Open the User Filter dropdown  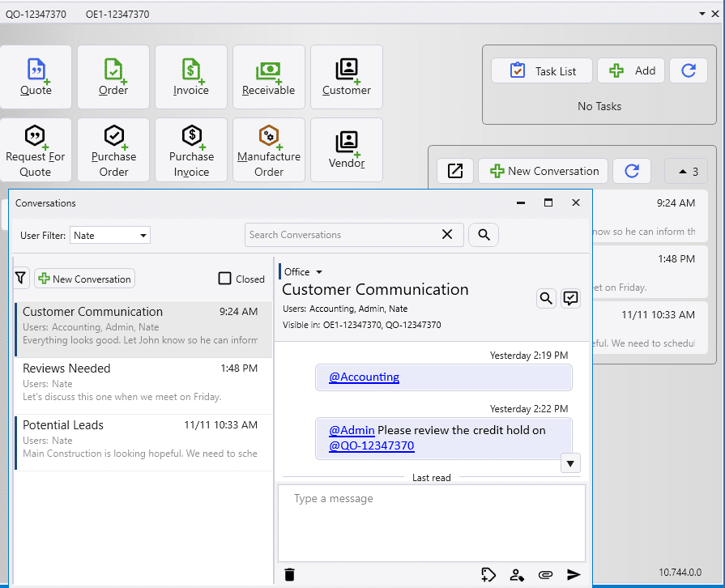click(x=110, y=236)
